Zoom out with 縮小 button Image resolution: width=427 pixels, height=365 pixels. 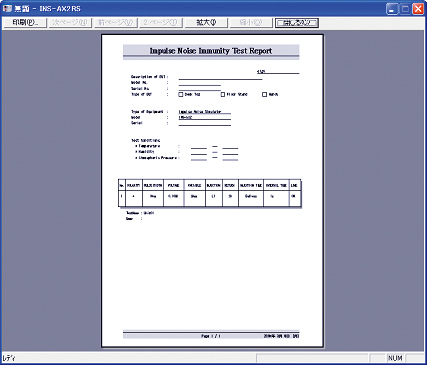[x=251, y=23]
